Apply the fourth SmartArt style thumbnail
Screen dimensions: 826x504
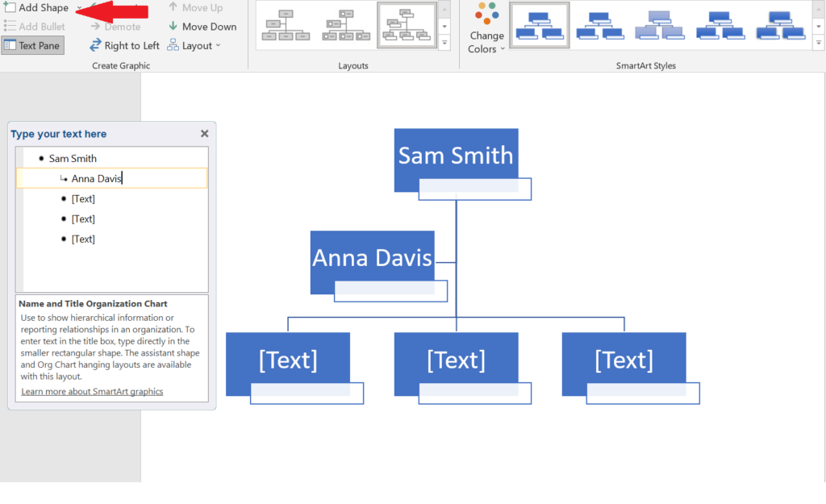coord(719,25)
